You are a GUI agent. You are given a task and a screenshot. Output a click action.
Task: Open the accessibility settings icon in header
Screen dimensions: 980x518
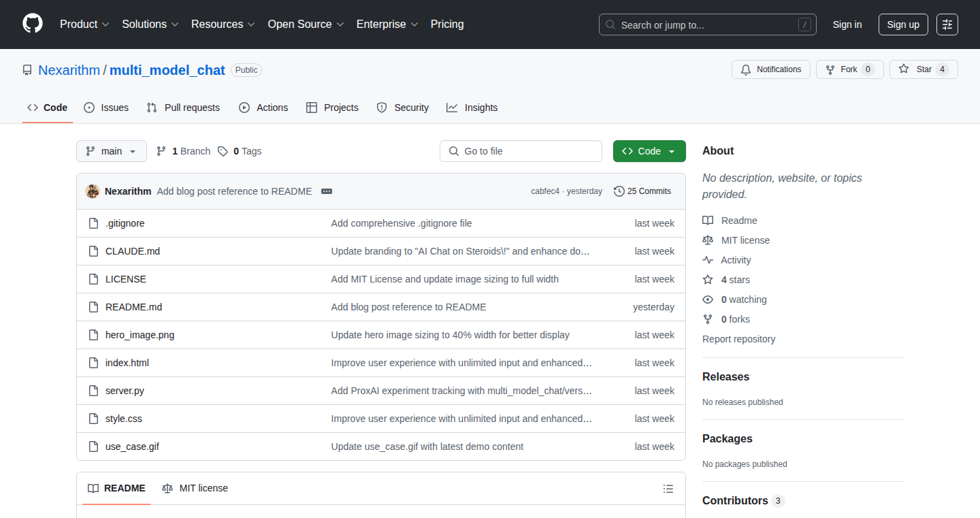point(947,25)
